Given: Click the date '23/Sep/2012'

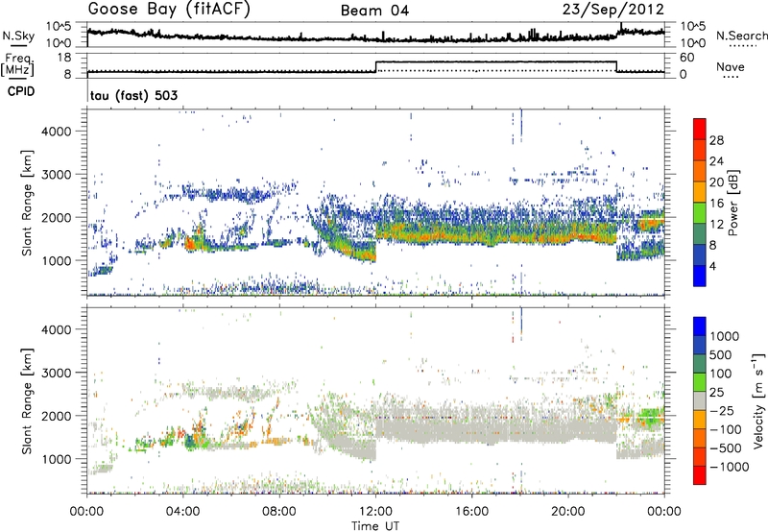Looking at the screenshot, I should [612, 9].
